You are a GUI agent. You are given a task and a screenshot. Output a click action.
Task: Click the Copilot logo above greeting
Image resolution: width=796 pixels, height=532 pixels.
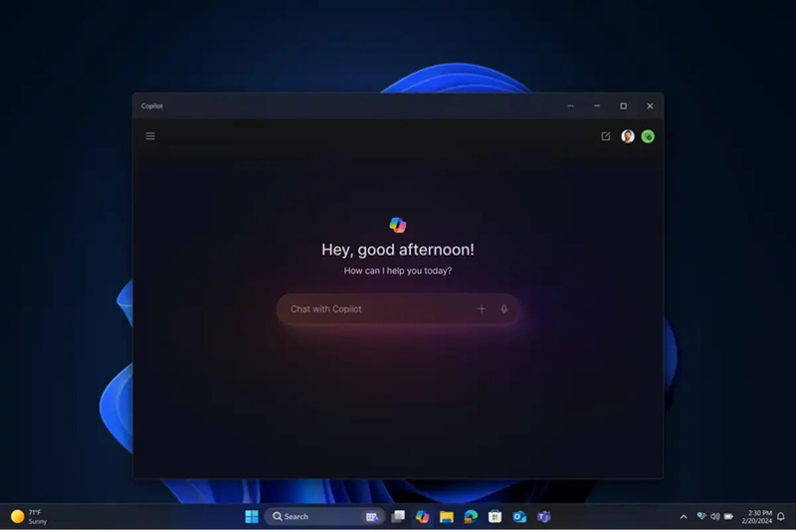point(398,225)
